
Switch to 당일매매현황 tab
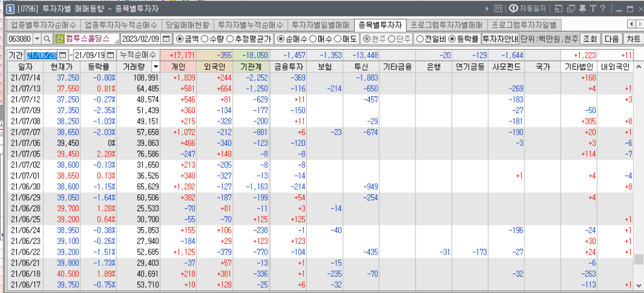(x=187, y=25)
